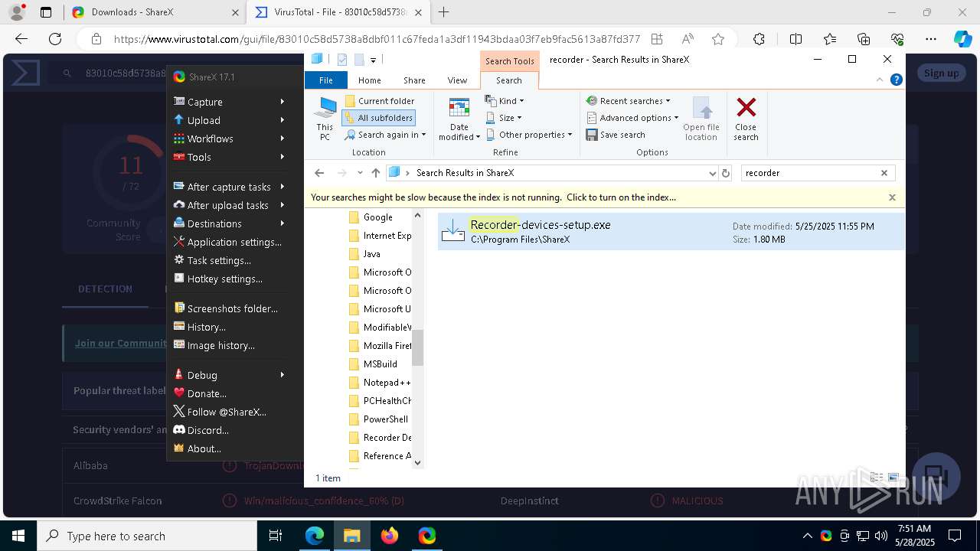Open Tools submenu in ShareX
Viewport: 980px width, 551px height.
point(227,157)
